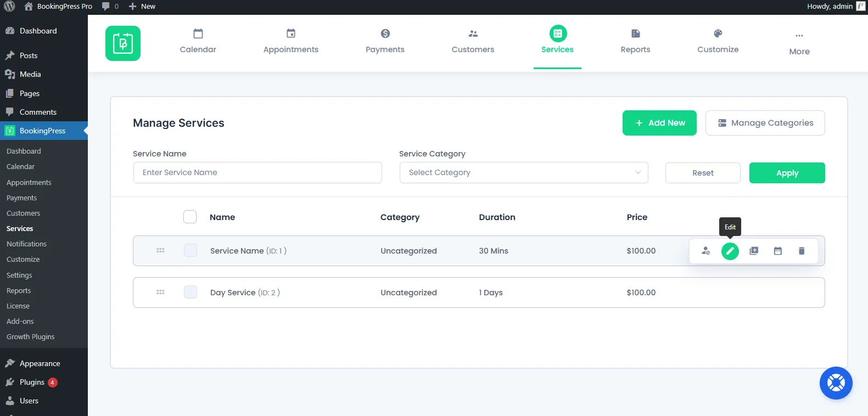The height and width of the screenshot is (416, 868).
Task: Open Calendar in the top navigation
Action: tap(198, 42)
